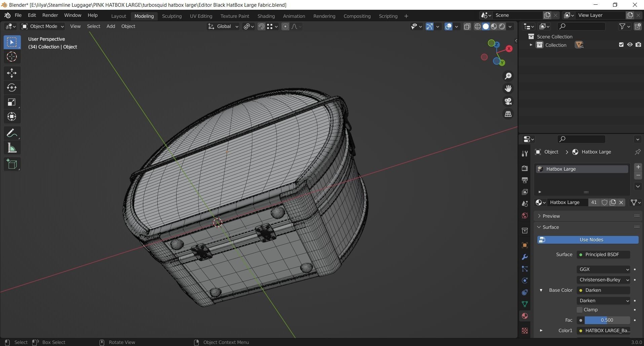Screen dimensions: 644x346
Task: Select the Scale tool
Action: (12, 102)
